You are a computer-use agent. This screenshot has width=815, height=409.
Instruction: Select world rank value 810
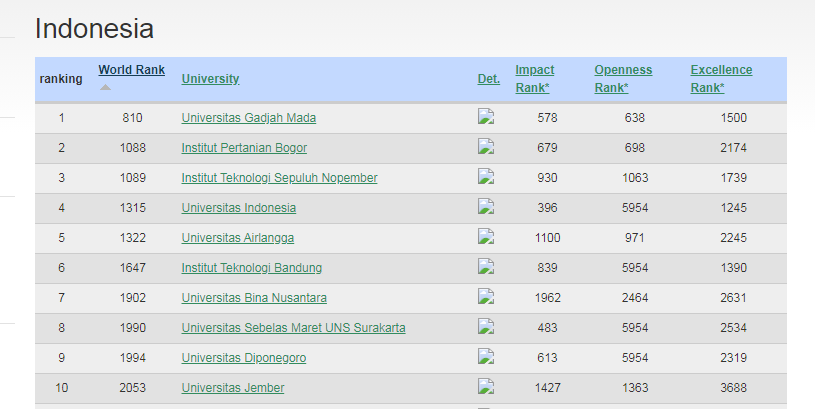click(x=132, y=118)
